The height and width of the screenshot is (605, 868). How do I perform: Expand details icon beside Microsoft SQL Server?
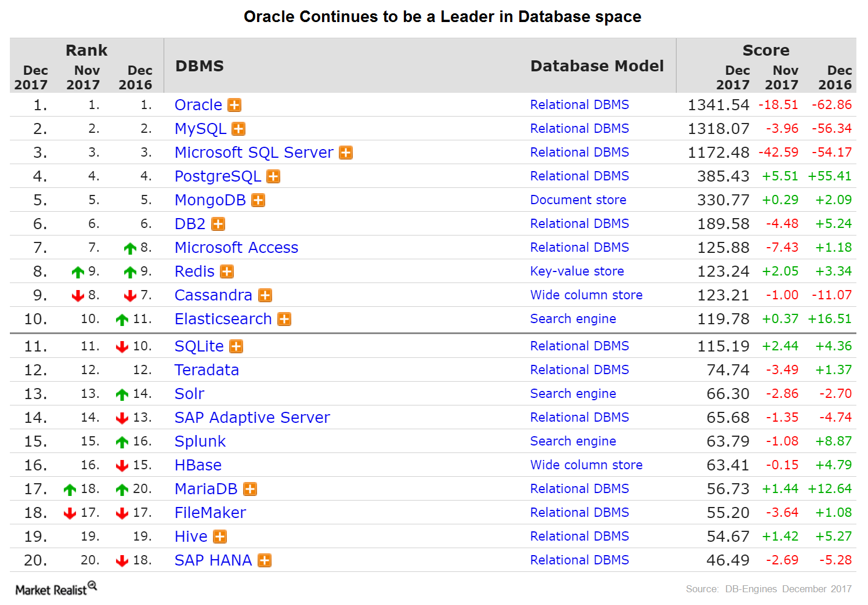point(346,153)
